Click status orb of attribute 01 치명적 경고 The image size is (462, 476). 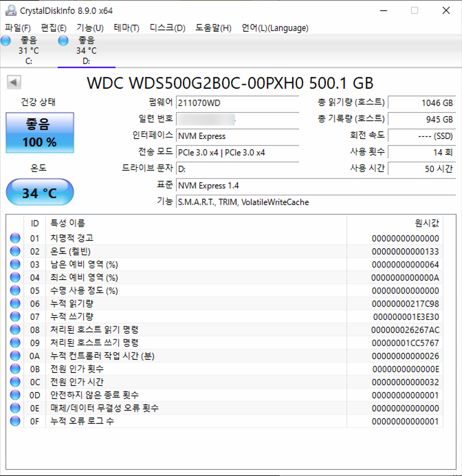15,238
